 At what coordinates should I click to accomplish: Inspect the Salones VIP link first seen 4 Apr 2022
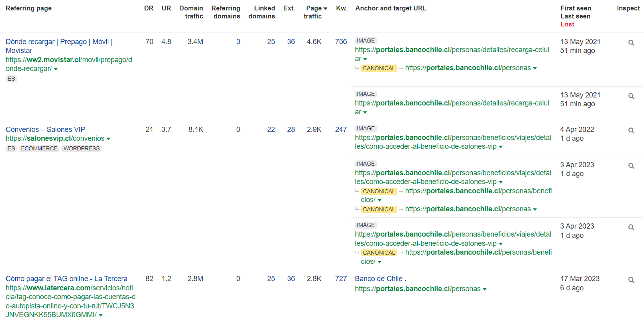point(631,131)
